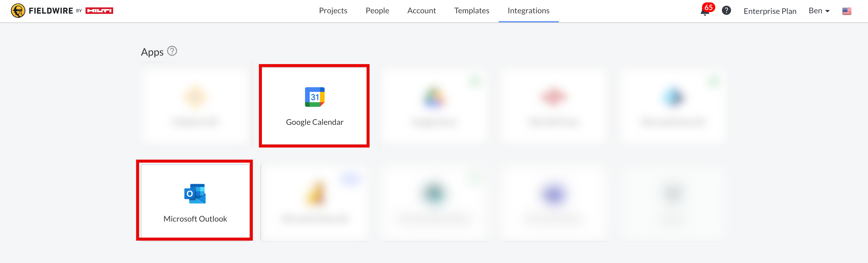Expand the Ben user dropdown

coord(819,11)
